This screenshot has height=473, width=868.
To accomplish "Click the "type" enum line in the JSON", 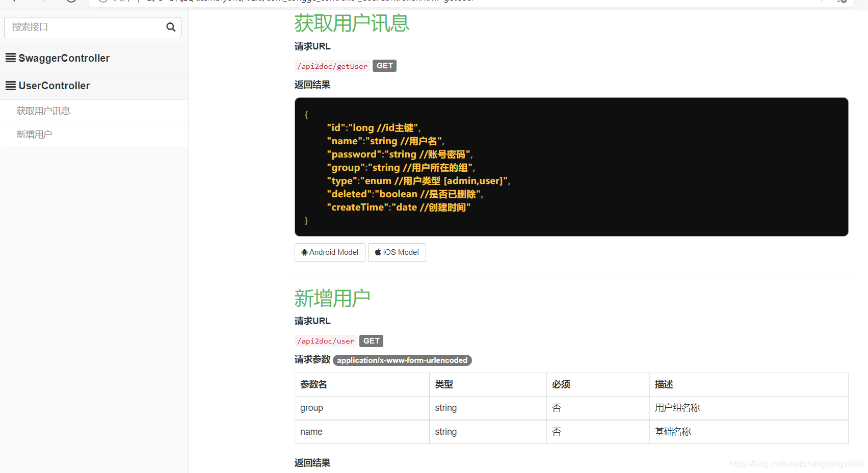I will [x=418, y=181].
